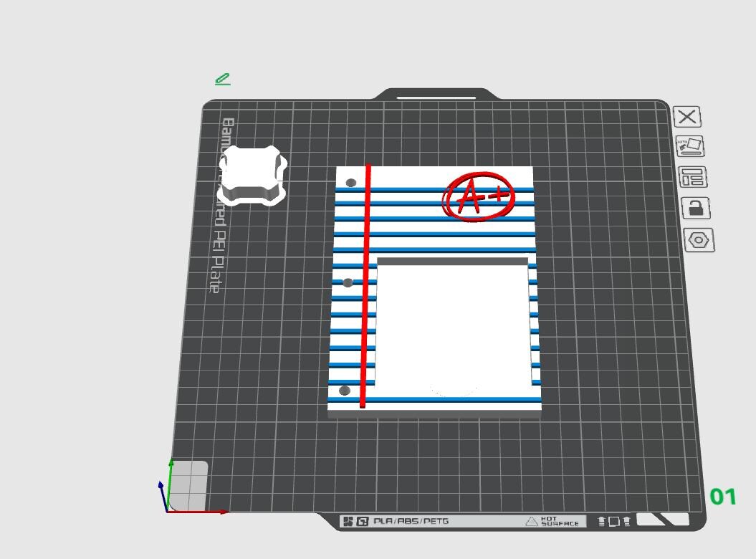Click the red margin line on the notebook
The image size is (756, 559).
pyautogui.click(x=365, y=287)
